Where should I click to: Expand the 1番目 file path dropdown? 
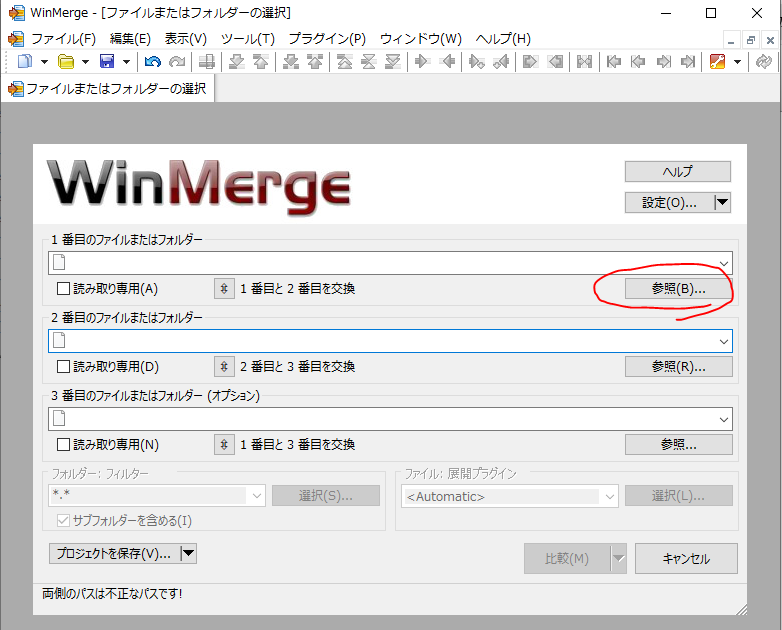(724, 263)
